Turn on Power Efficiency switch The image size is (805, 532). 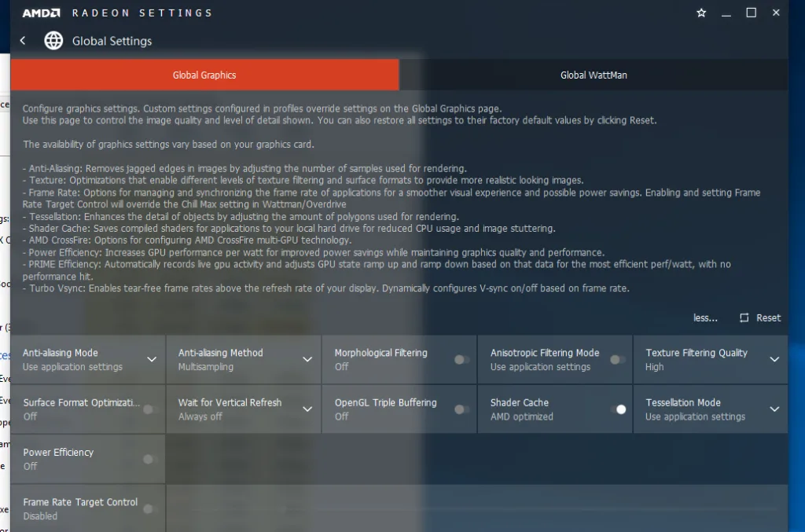coord(149,459)
